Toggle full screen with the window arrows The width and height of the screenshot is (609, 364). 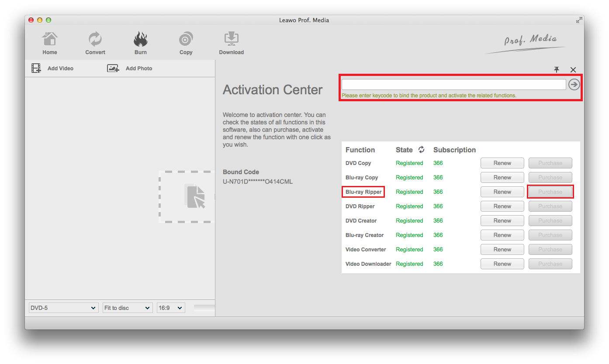pos(579,20)
